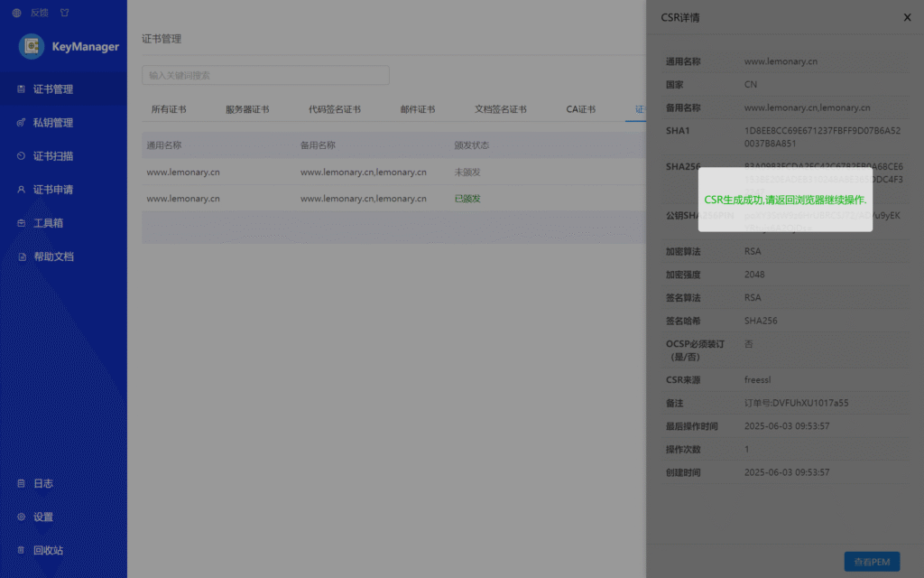Click the 日志 log icon
Viewport: 924px width, 578px height.
coord(21,483)
